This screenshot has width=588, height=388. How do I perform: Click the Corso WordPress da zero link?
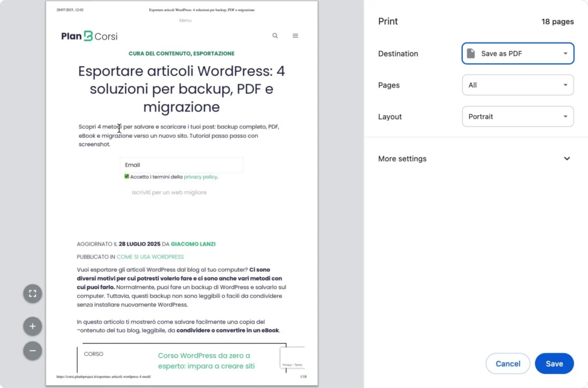coord(206,360)
